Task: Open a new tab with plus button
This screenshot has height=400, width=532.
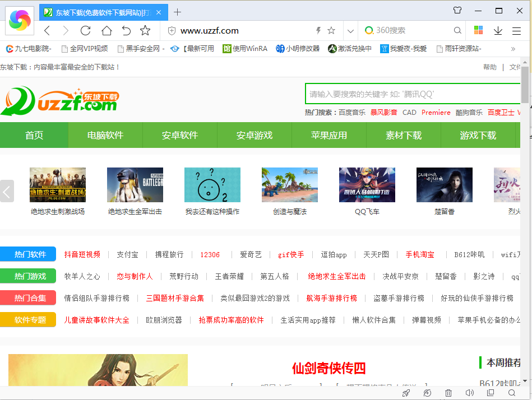Action: [x=177, y=12]
